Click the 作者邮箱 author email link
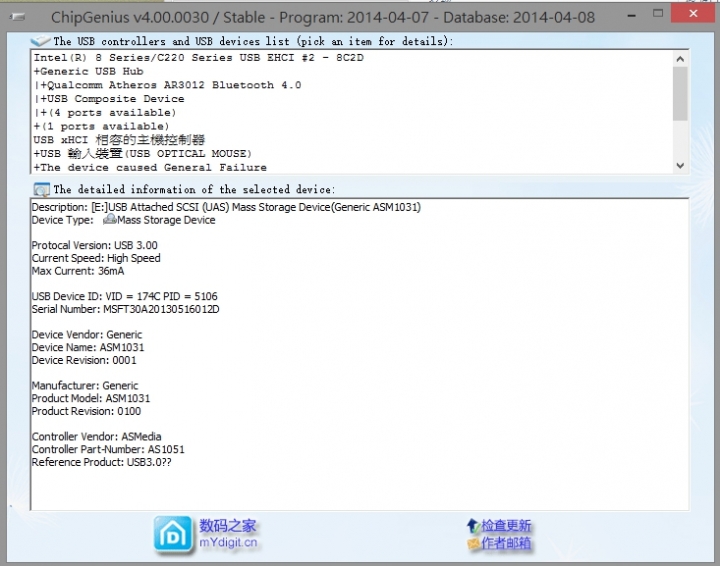 pos(506,544)
